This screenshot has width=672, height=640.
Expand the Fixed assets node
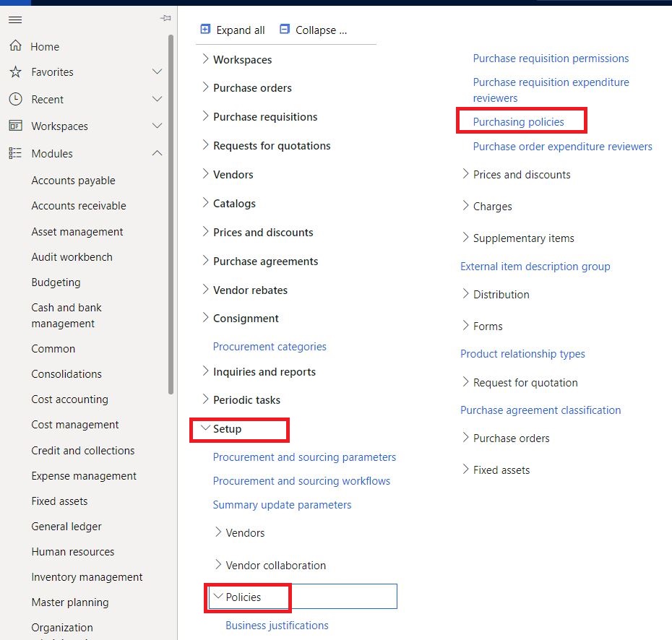[466, 470]
